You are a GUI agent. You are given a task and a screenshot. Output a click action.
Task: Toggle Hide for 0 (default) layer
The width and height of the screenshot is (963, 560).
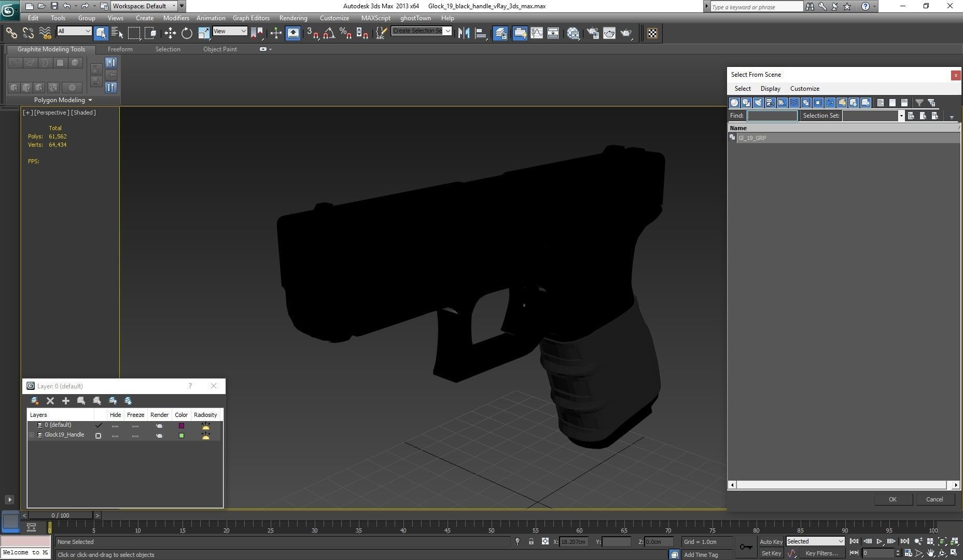click(115, 426)
